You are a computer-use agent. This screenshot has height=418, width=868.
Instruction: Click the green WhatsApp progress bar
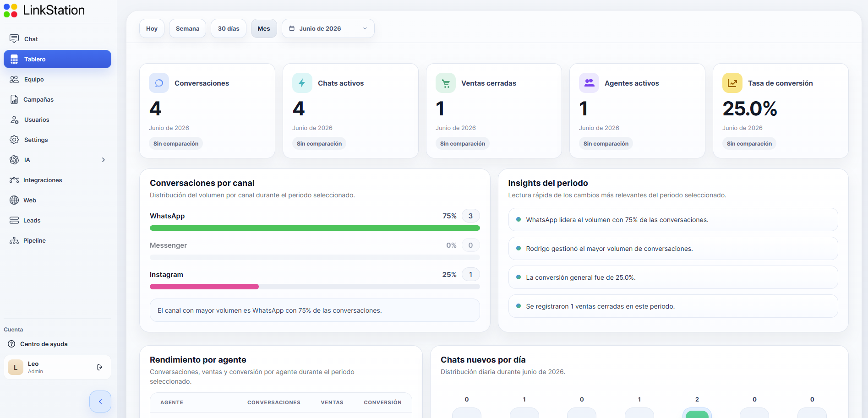315,228
